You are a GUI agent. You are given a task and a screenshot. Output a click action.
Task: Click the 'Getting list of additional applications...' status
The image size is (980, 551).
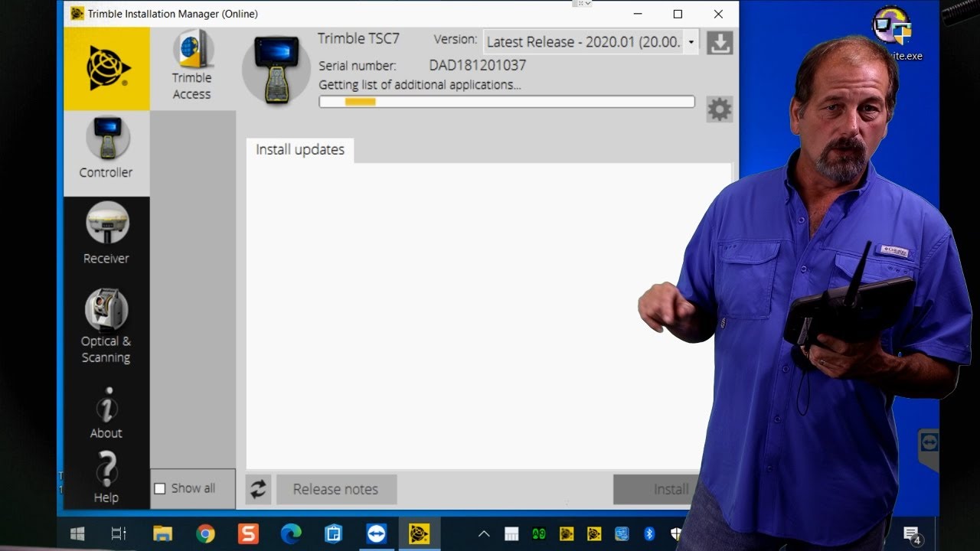(x=420, y=85)
